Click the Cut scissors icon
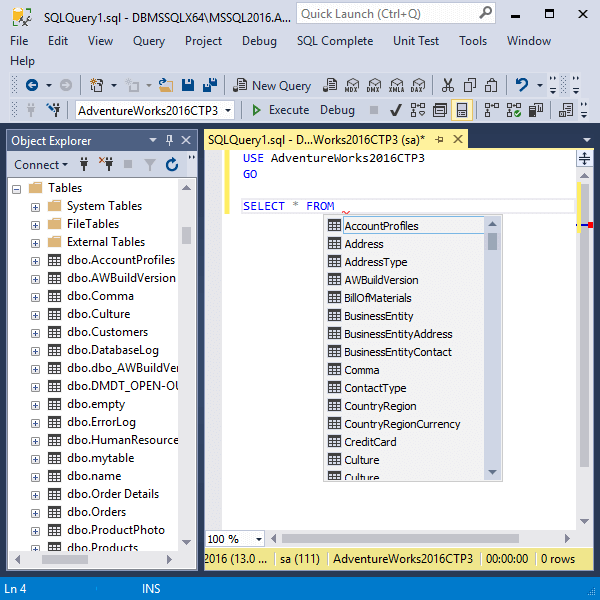Image resolution: width=600 pixels, height=600 pixels. click(447, 85)
